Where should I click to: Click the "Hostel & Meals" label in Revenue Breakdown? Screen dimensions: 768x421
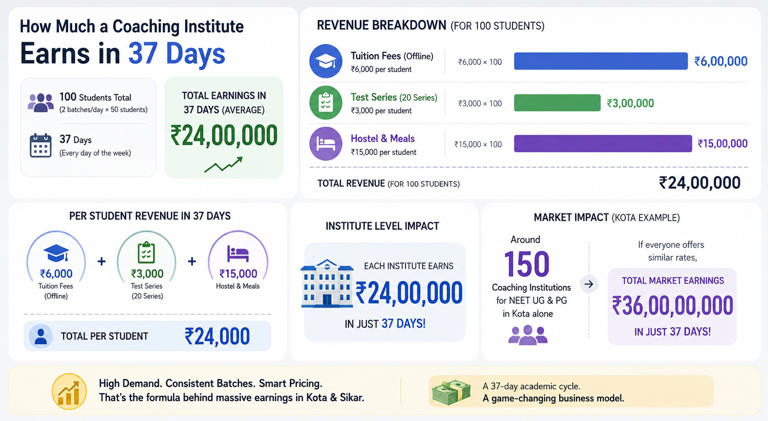click(x=383, y=139)
